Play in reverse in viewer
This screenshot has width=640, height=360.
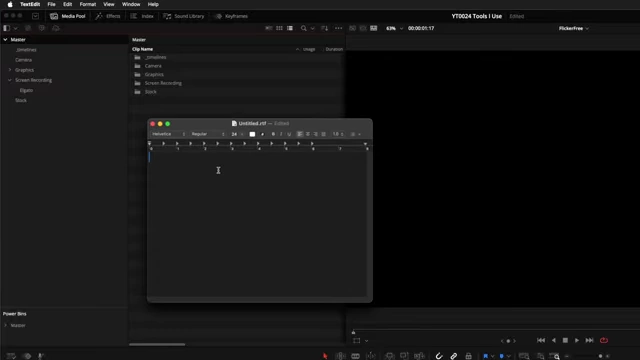pos(554,340)
